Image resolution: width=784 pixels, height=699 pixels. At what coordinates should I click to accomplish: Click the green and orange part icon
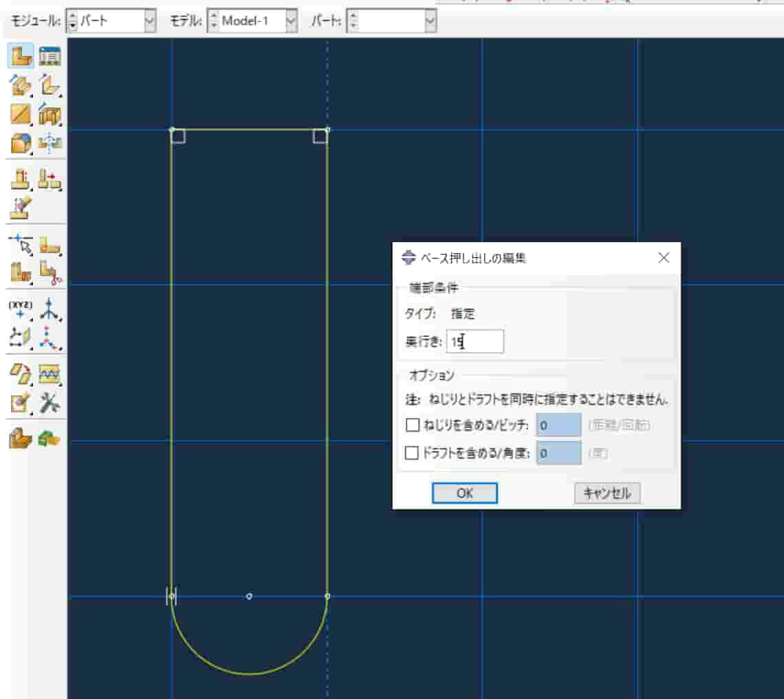point(49,439)
